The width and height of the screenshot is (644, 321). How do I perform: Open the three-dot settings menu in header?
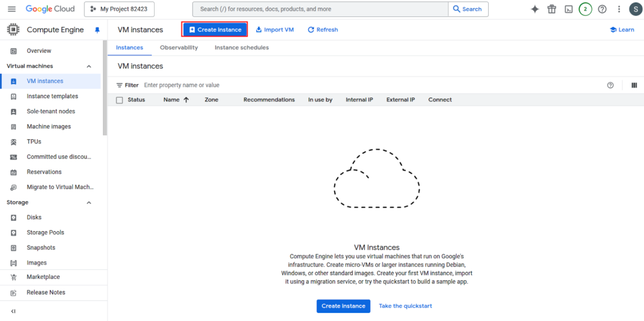[x=619, y=9]
